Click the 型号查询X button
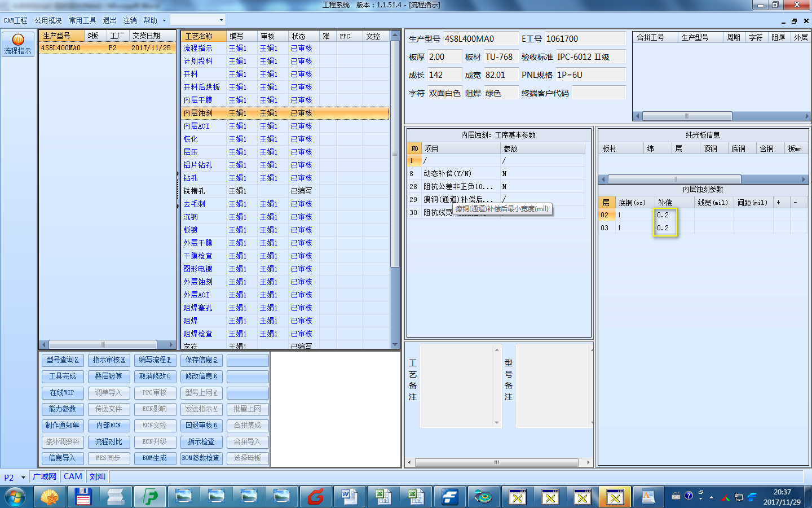 pyautogui.click(x=63, y=360)
